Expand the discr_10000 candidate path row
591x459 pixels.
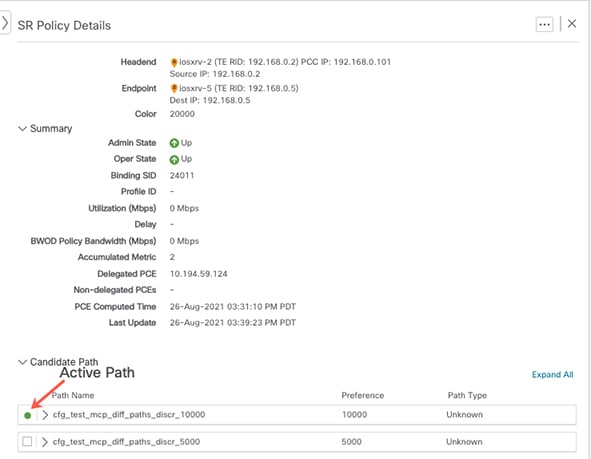click(45, 415)
